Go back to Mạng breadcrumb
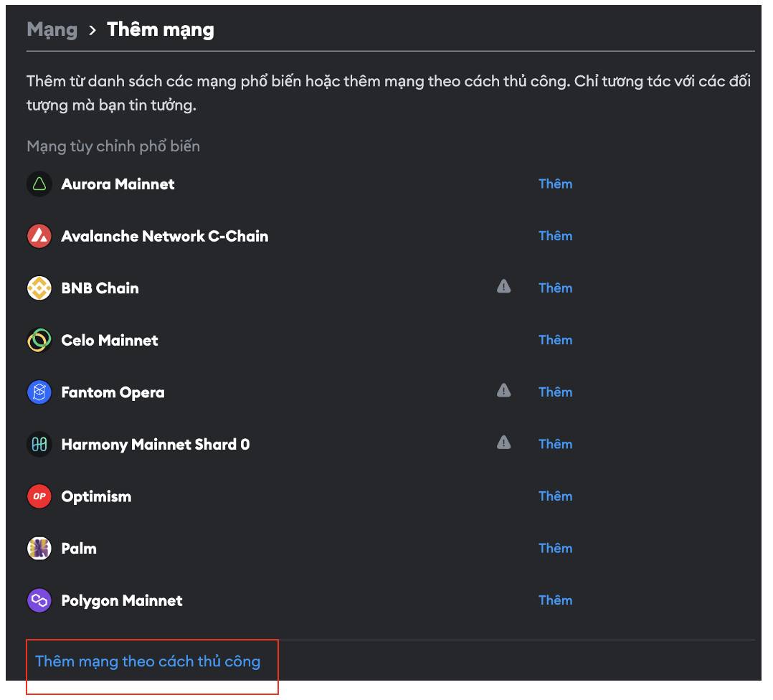Viewport: 773px width, 700px height. tap(52, 29)
